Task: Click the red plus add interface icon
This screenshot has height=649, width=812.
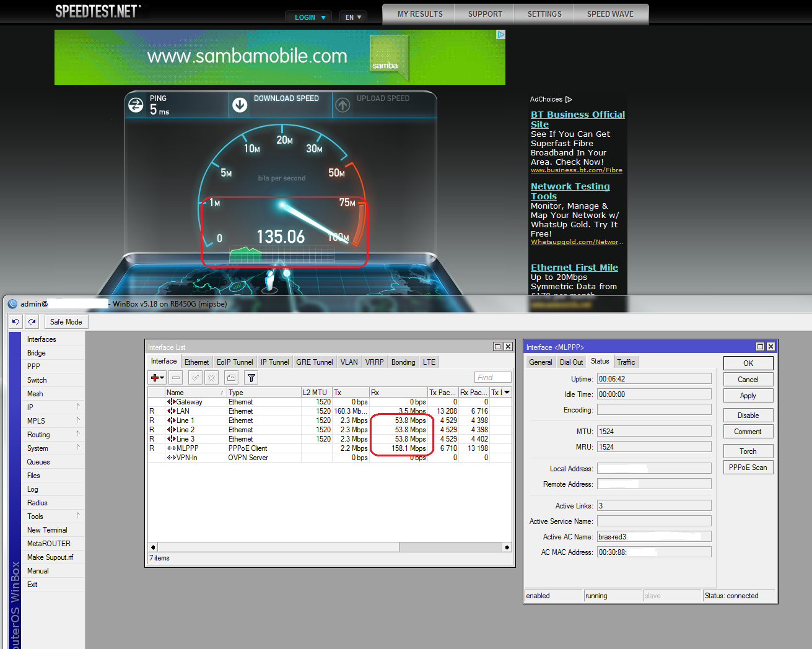Action: pyautogui.click(x=155, y=378)
